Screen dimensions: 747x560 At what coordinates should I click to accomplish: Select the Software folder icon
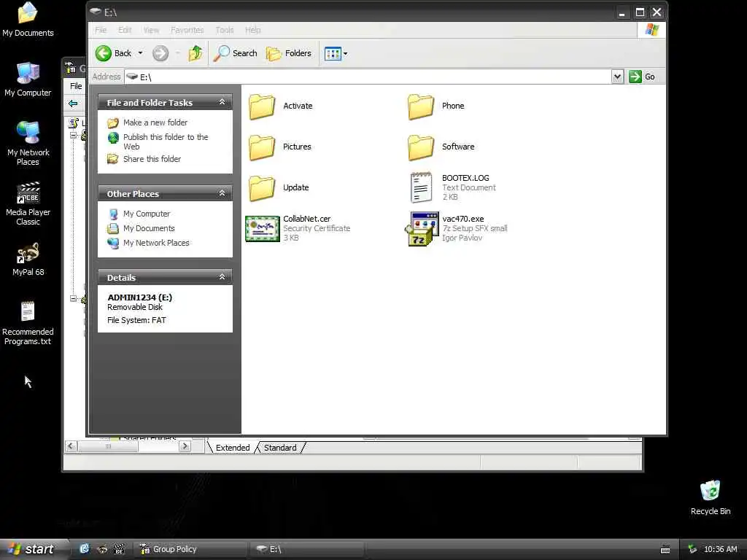421,147
